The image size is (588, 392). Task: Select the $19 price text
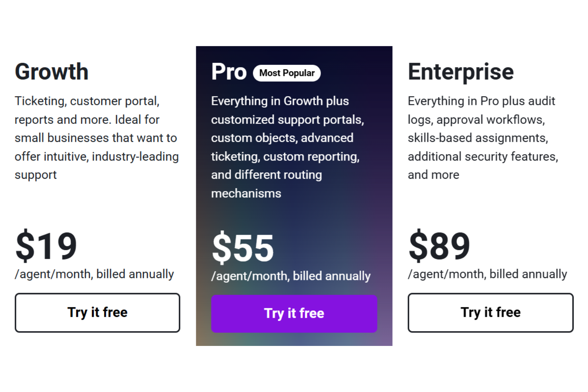[45, 246]
